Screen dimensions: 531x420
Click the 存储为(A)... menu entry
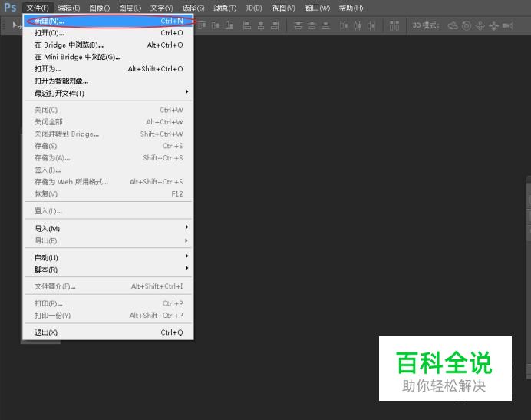click(x=108, y=157)
